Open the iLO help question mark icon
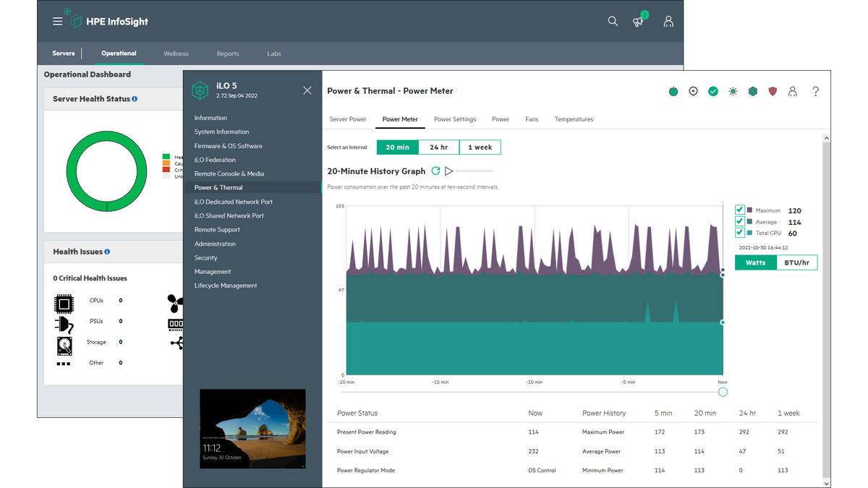This screenshot has width=868, height=488. point(816,91)
